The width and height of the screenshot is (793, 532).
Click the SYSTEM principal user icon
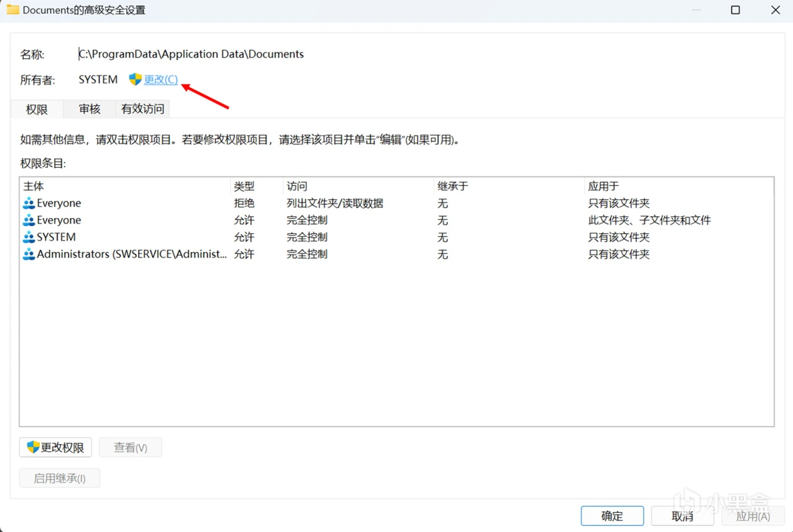click(x=29, y=237)
